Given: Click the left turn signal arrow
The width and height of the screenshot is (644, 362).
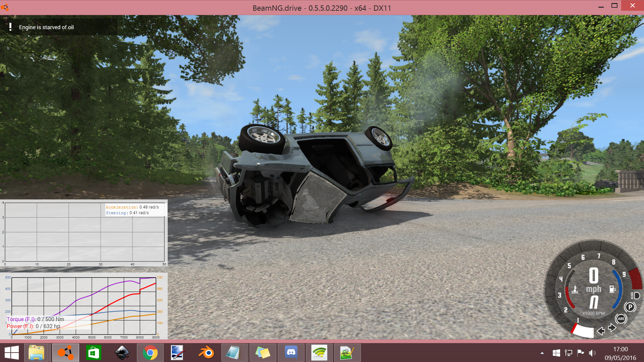Looking at the screenshot, I should pyautogui.click(x=601, y=331).
